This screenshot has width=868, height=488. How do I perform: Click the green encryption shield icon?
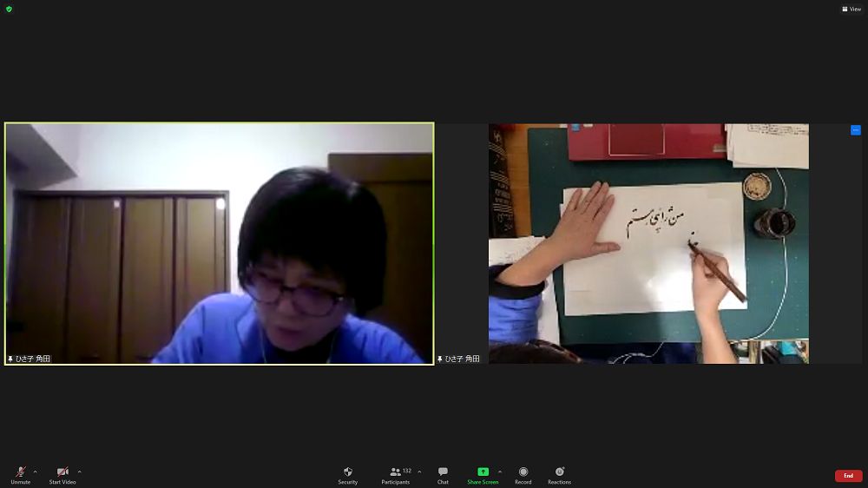pyautogui.click(x=9, y=9)
